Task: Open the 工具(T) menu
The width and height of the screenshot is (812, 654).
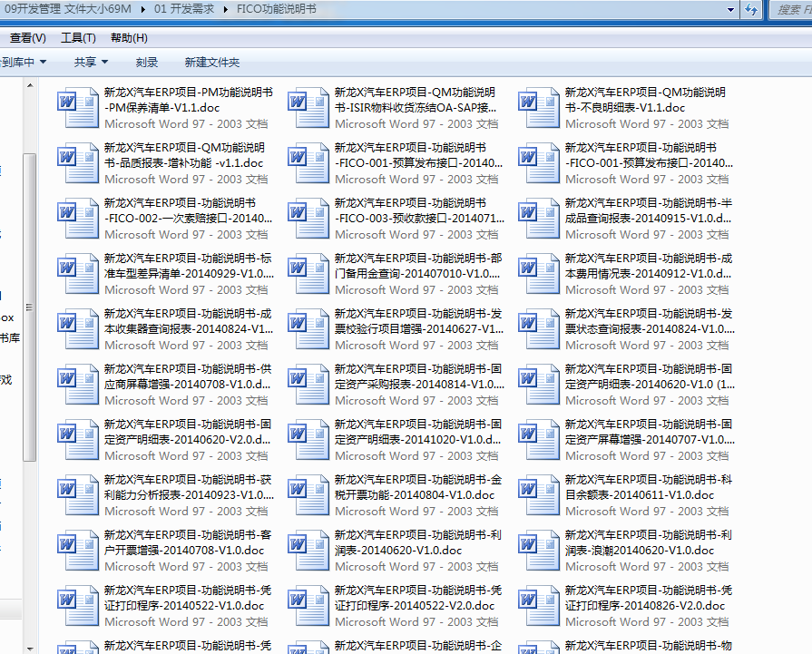Action: (x=78, y=38)
